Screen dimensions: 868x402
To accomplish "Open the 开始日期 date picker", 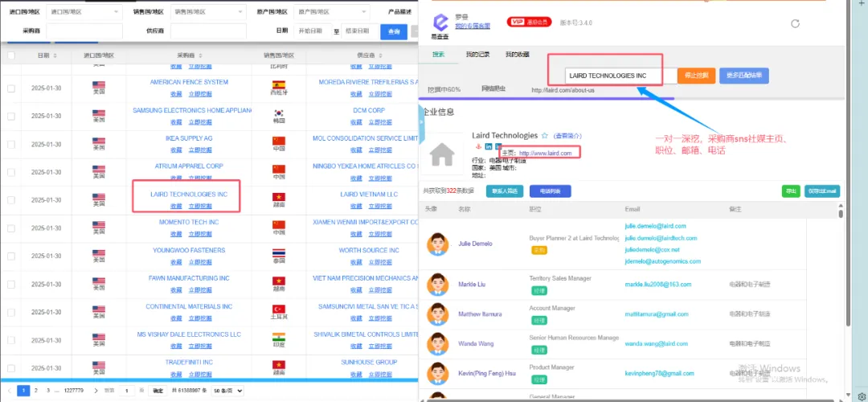I will coord(313,31).
